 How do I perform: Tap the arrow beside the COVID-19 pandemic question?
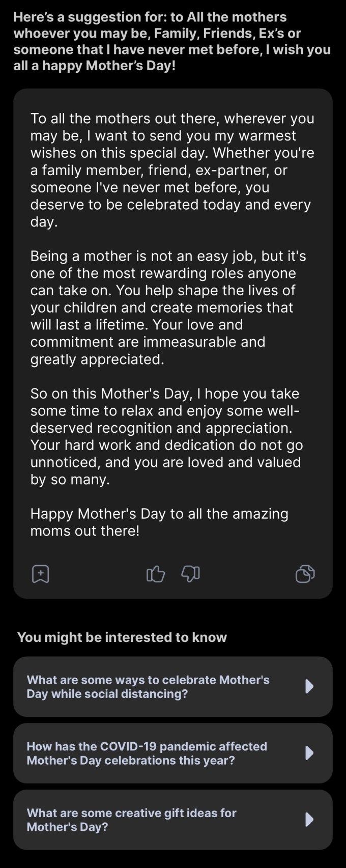pos(309,753)
